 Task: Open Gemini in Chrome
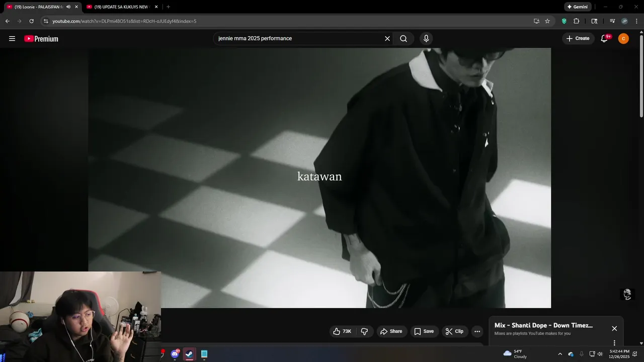click(577, 7)
